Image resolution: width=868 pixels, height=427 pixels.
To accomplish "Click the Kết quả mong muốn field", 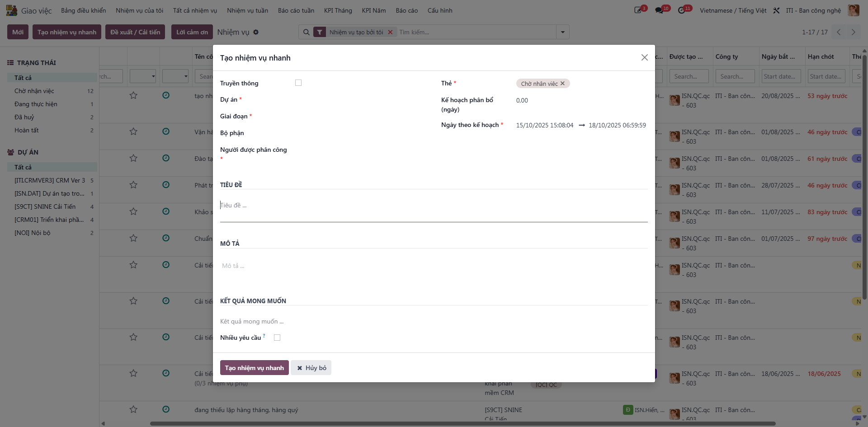I will point(434,321).
